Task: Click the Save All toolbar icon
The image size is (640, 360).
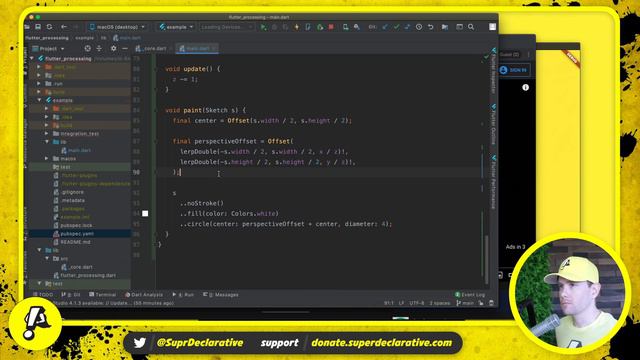Action: point(38,27)
